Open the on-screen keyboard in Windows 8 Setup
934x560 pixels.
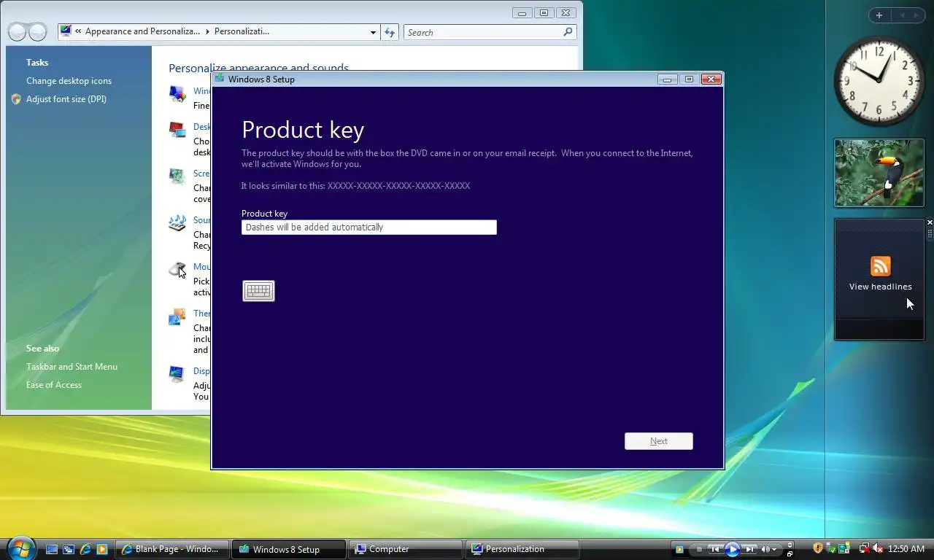[x=258, y=291]
